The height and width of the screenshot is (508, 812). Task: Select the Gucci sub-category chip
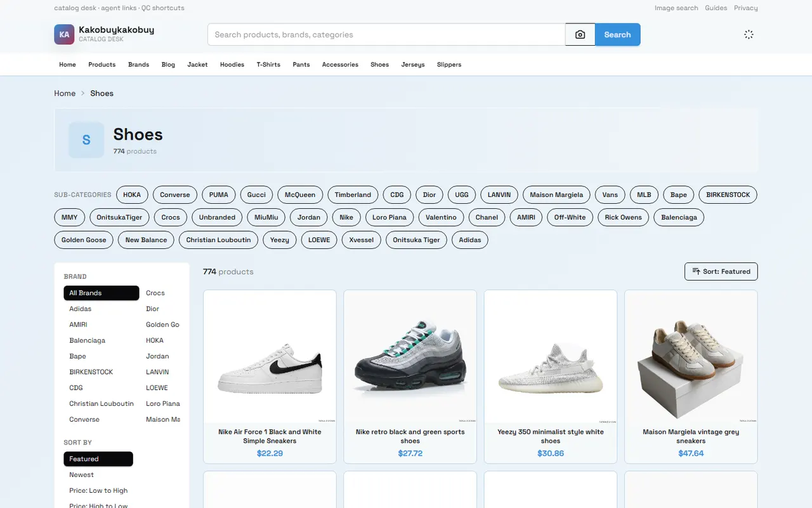256,195
